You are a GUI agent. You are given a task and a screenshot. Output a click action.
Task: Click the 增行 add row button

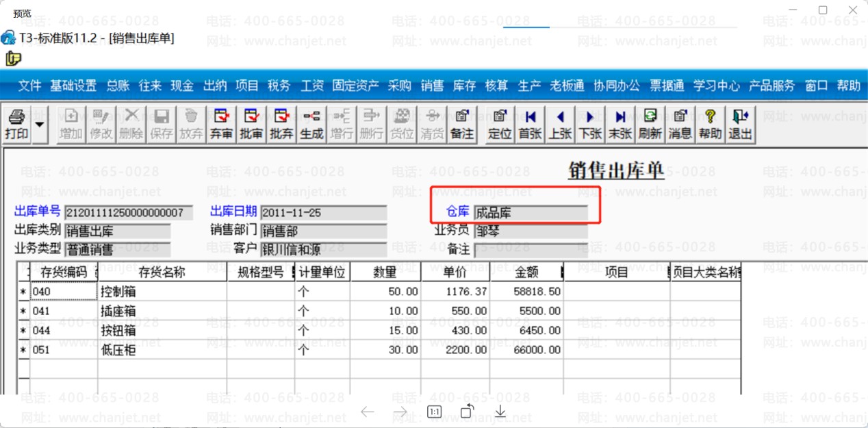(x=342, y=125)
